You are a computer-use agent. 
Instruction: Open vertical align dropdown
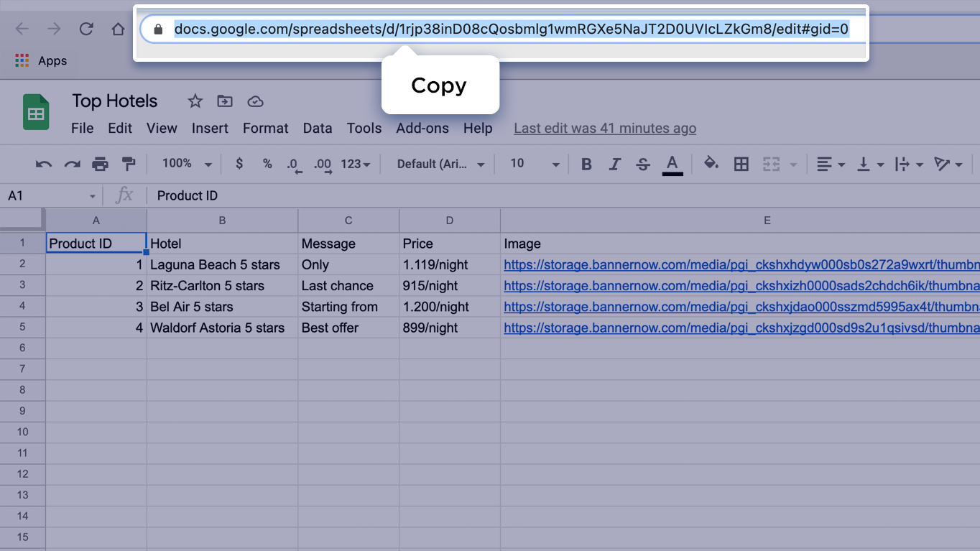[870, 165]
